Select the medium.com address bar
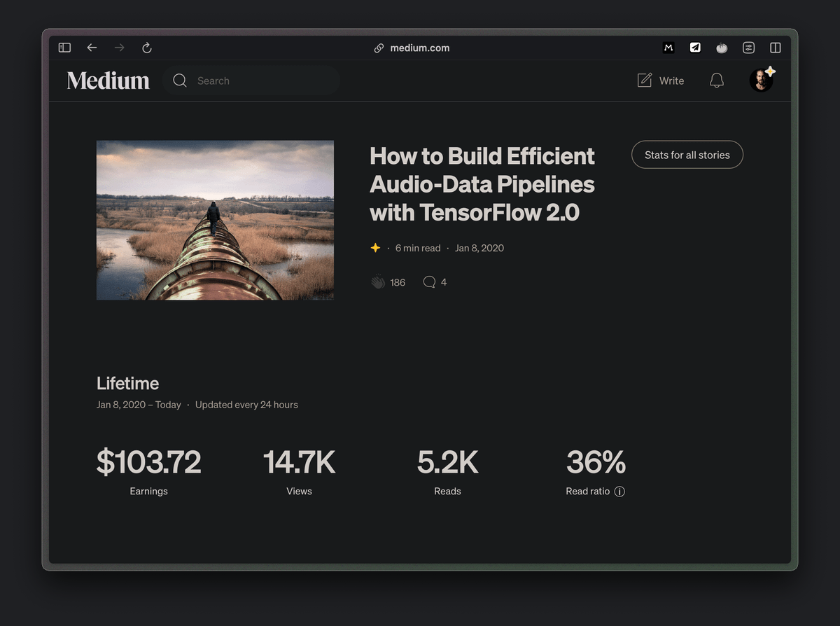 (412, 48)
